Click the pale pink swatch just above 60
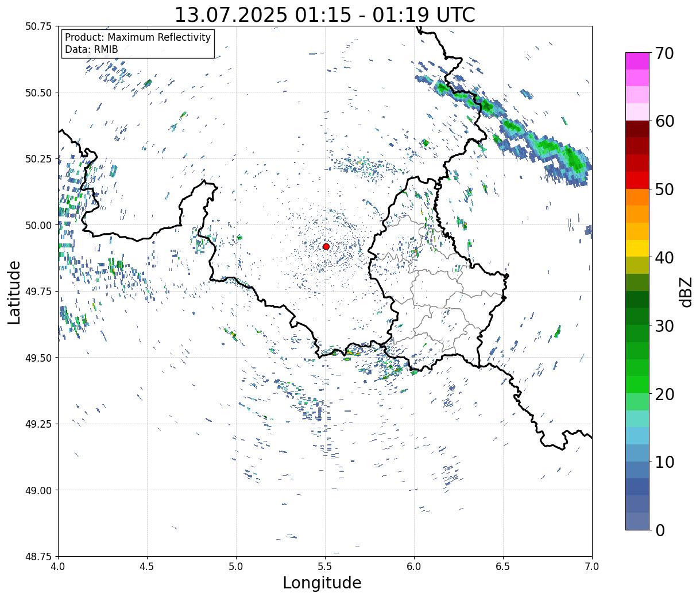700x597 pixels. click(637, 112)
